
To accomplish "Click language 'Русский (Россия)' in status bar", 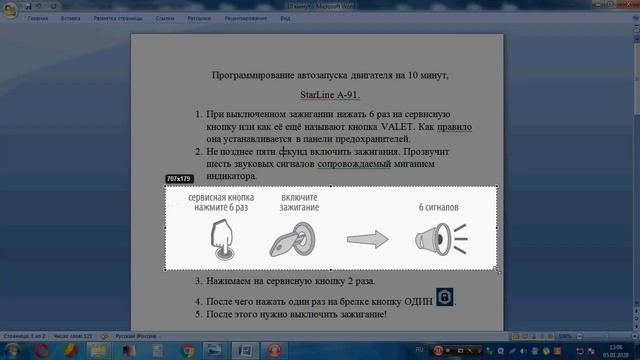I will click(x=136, y=336).
